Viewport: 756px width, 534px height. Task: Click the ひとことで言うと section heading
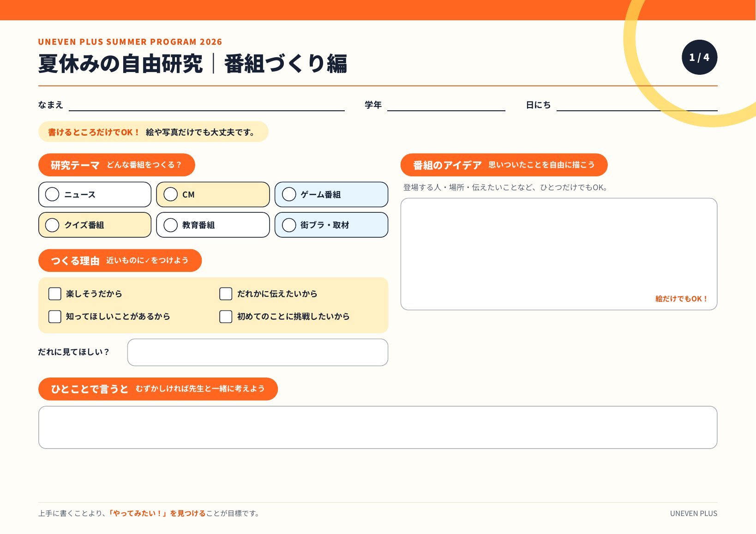pos(158,389)
